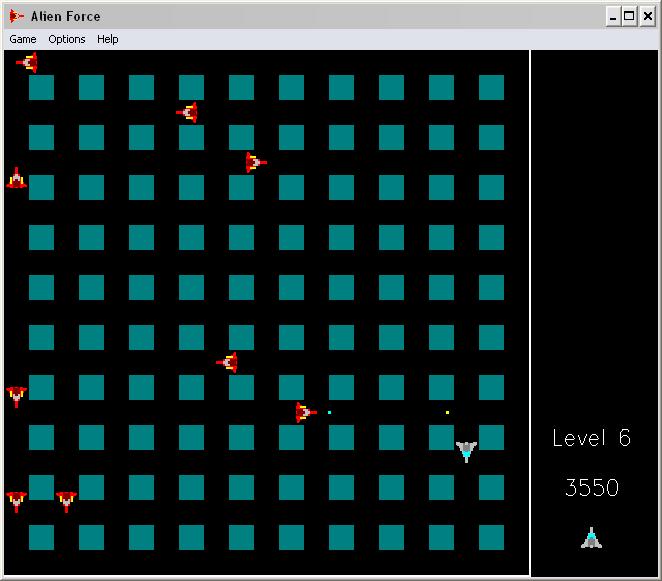Click the Alien Force title bar icon
Screen dimensions: 662x581
tap(16, 16)
